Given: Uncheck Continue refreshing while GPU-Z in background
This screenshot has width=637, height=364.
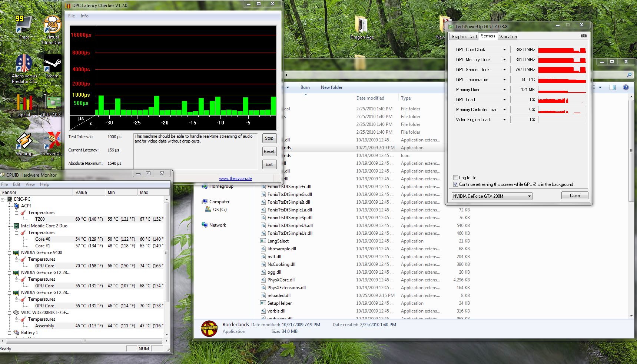Looking at the screenshot, I should click(x=455, y=184).
